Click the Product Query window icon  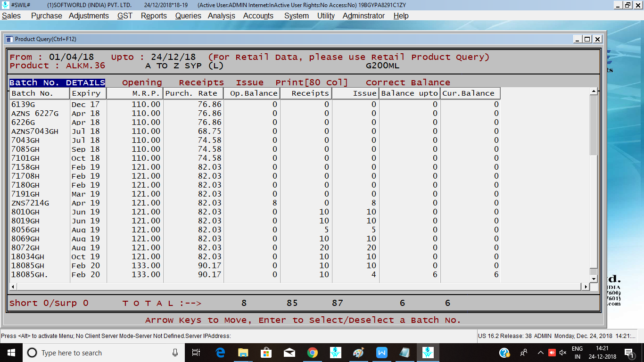[9, 39]
